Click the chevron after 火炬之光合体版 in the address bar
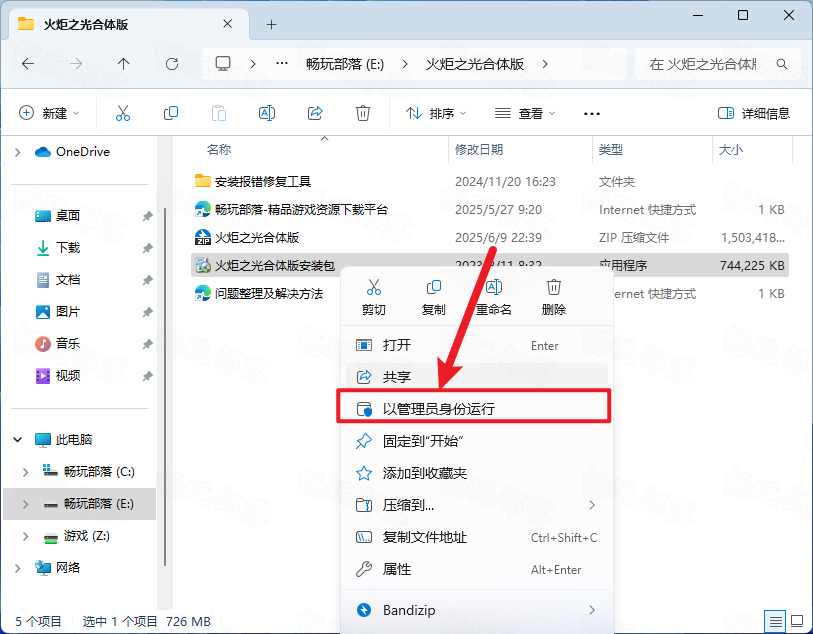 [x=545, y=64]
